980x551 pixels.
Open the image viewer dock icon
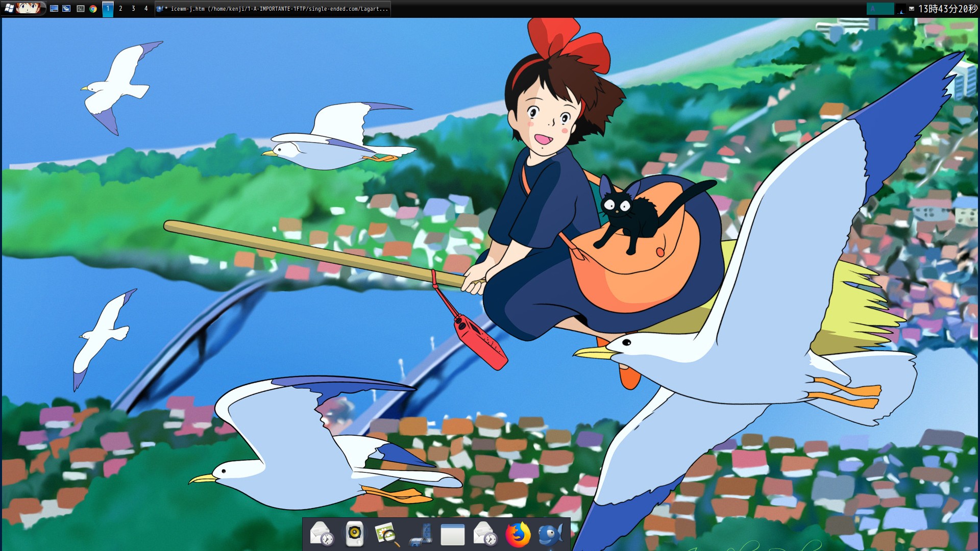387,534
